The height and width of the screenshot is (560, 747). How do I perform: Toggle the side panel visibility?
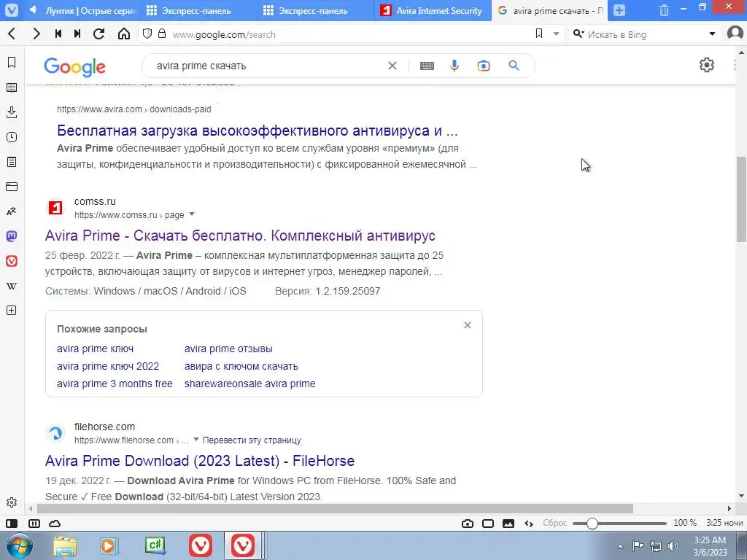point(12,524)
